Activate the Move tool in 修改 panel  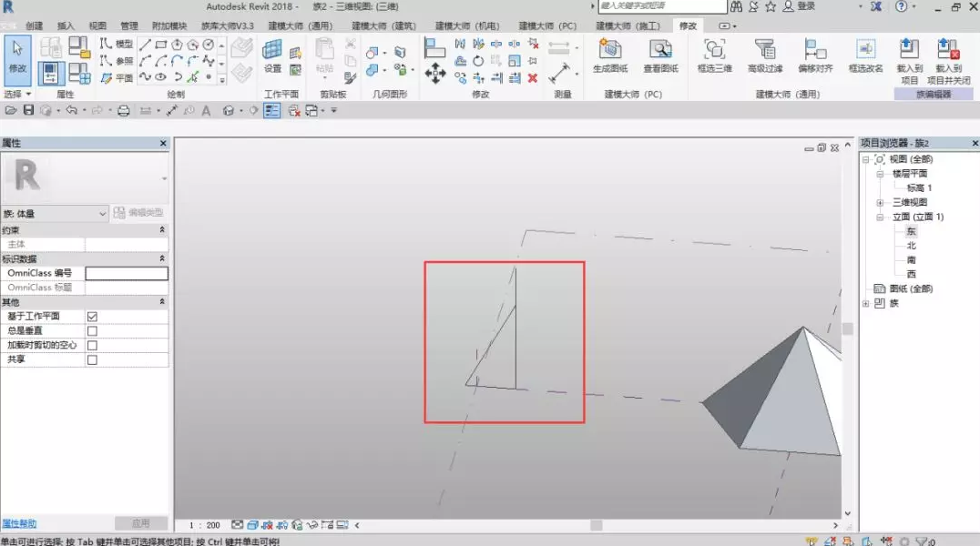[434, 74]
